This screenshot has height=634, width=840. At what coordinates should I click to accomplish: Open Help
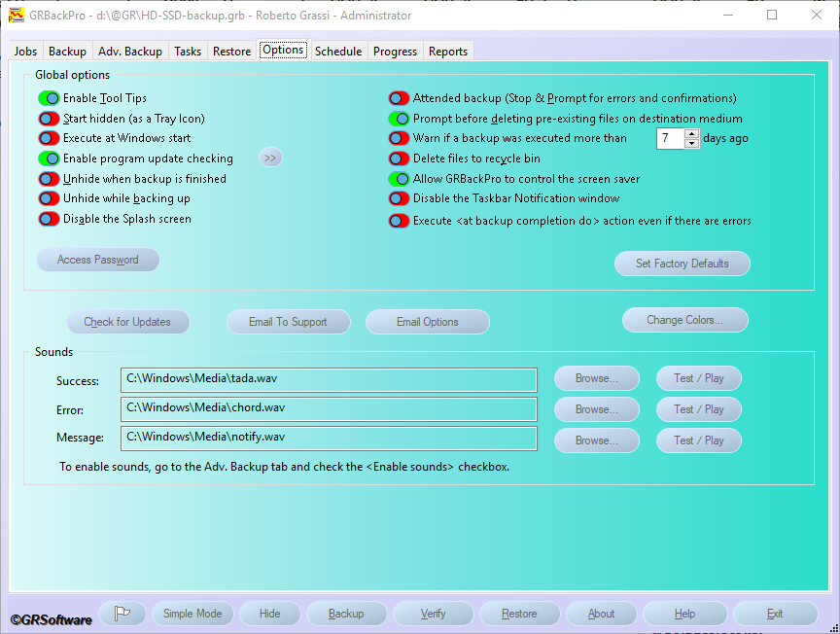[685, 614]
